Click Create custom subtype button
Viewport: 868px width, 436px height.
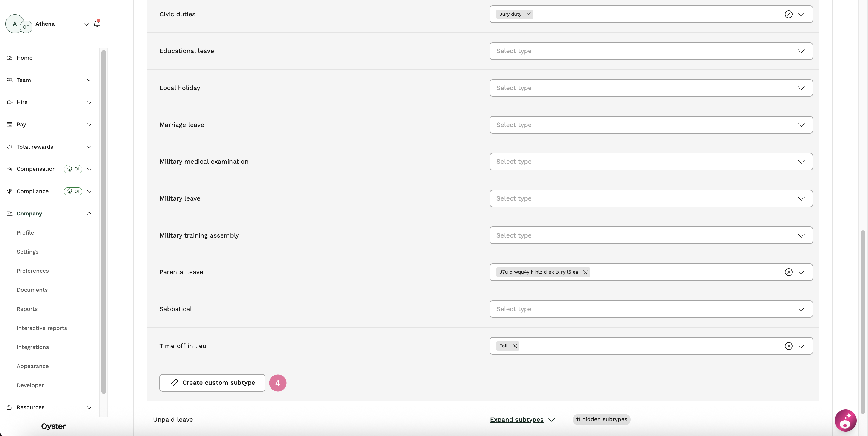[212, 383]
